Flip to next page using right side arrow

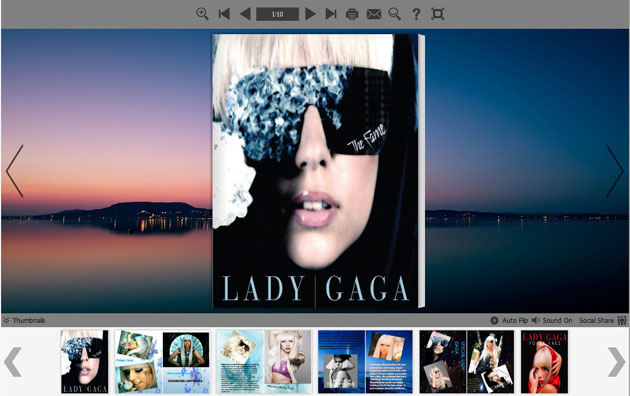coord(615,171)
